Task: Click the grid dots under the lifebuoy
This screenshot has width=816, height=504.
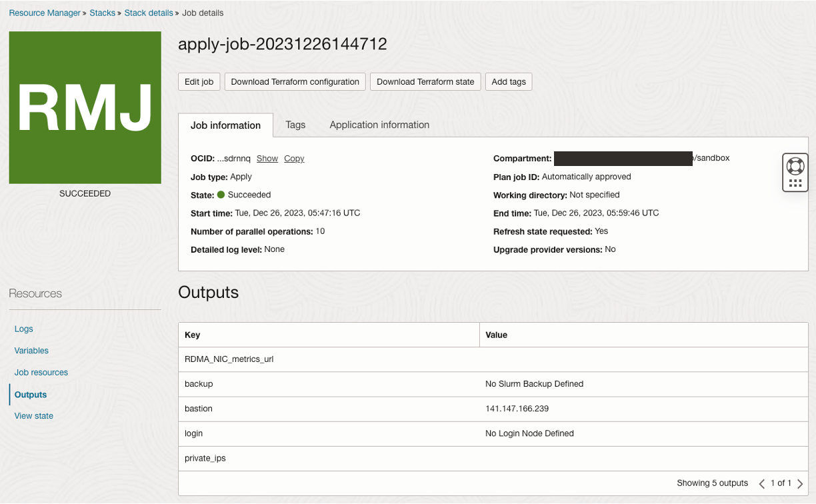Action: [795, 183]
